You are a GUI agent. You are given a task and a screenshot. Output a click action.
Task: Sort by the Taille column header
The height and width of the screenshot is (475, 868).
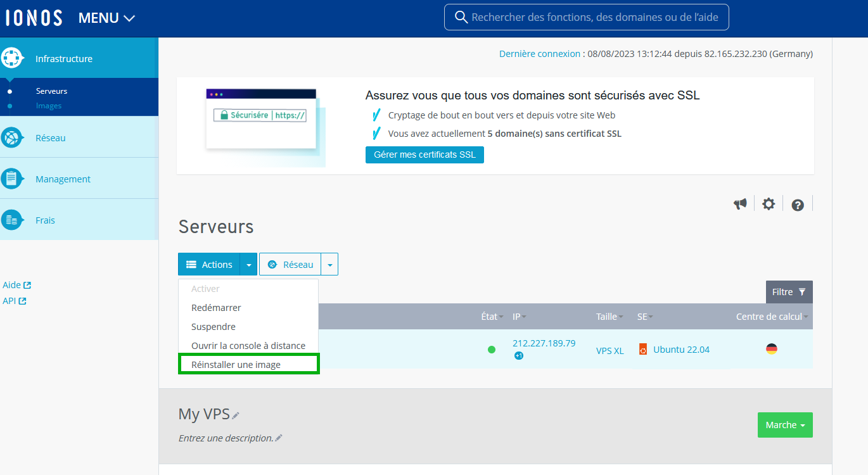click(x=610, y=317)
